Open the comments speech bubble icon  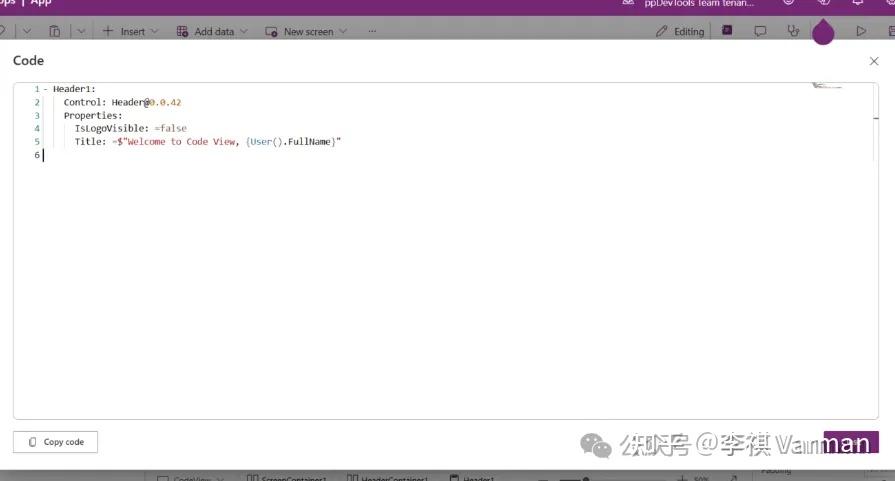click(x=760, y=31)
